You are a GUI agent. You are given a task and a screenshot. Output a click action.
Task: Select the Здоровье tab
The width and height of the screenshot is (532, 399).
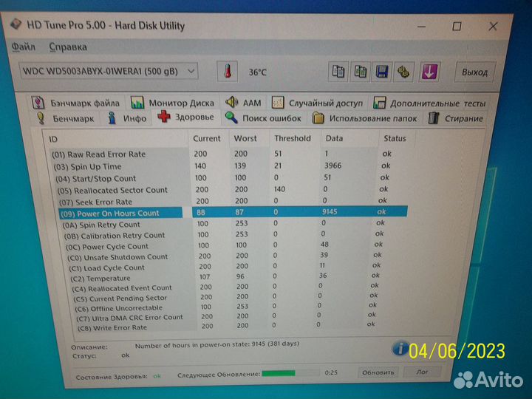click(x=186, y=117)
